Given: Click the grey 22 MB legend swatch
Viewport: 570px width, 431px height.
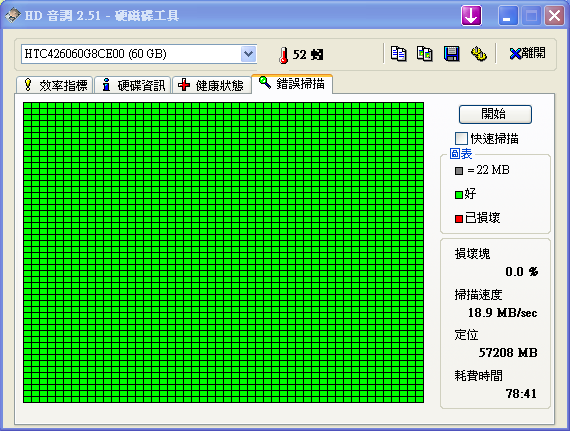Looking at the screenshot, I should [459, 171].
